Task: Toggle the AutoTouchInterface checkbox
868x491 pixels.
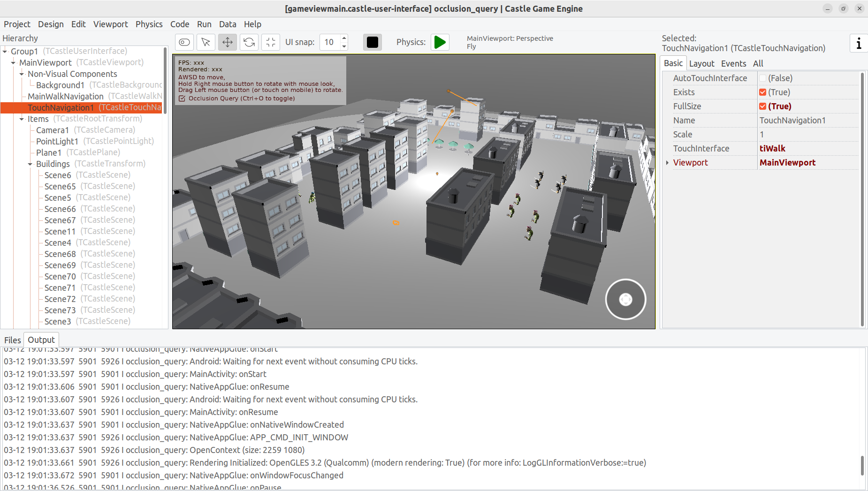Action: (x=762, y=78)
